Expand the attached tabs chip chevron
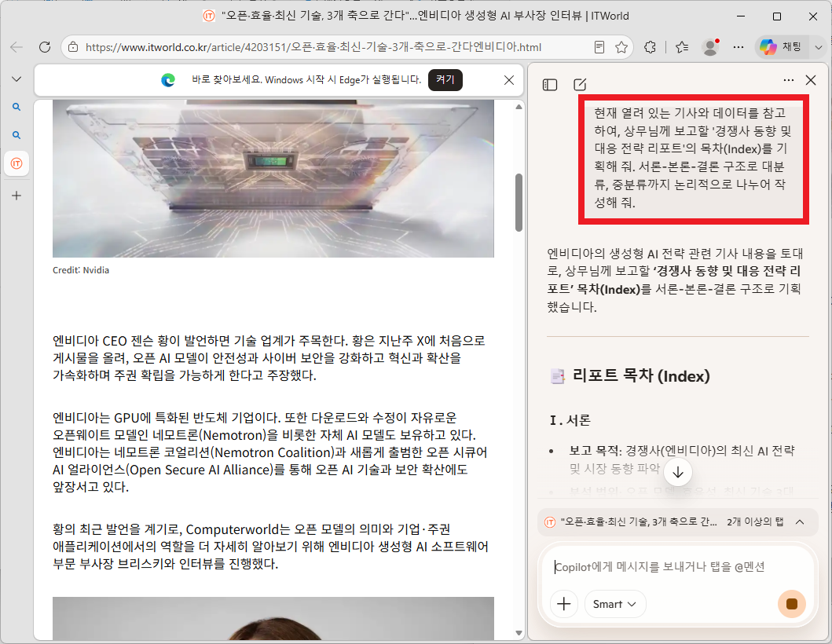This screenshot has width=832, height=644. 800,522
